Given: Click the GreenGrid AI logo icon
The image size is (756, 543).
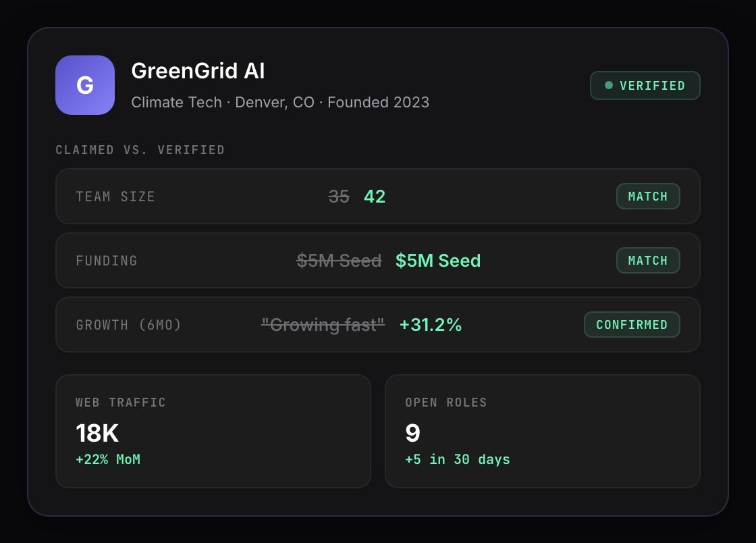Looking at the screenshot, I should click(85, 85).
